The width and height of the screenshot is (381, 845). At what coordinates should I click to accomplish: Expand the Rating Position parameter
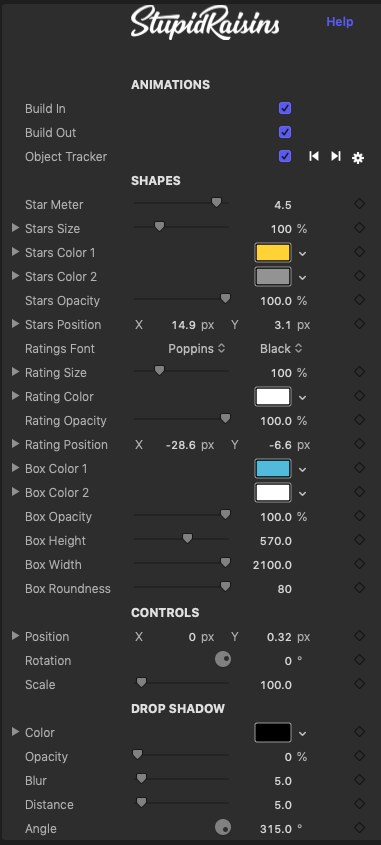pyautogui.click(x=16, y=444)
